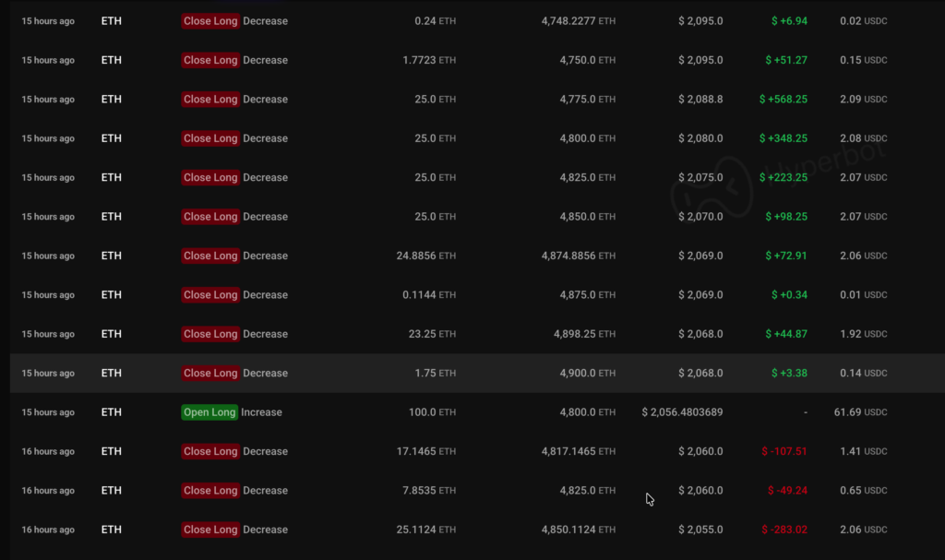Click the green Open Long badge
Screen dimensions: 945x560
209,412
